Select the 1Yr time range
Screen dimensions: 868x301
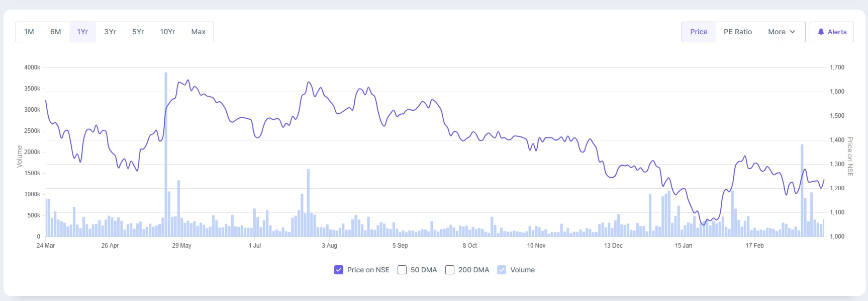[82, 32]
